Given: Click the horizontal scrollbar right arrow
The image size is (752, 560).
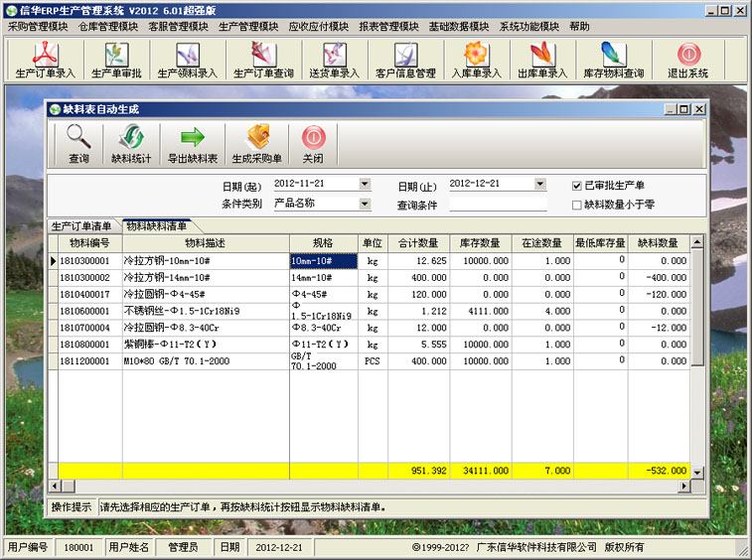Looking at the screenshot, I should coord(684,487).
